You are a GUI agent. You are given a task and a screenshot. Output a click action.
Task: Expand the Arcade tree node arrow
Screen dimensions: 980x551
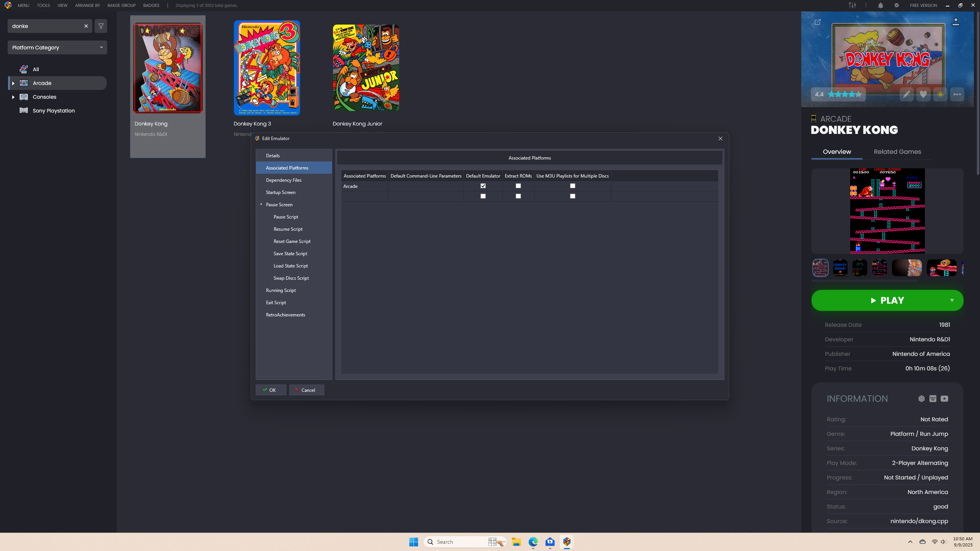coord(13,83)
